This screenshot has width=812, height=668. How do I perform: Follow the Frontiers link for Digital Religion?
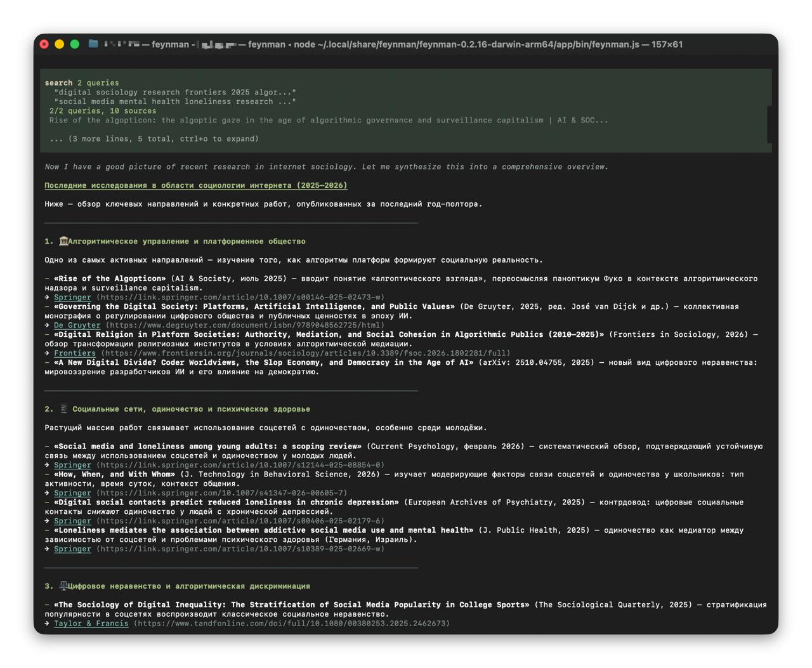tap(74, 353)
